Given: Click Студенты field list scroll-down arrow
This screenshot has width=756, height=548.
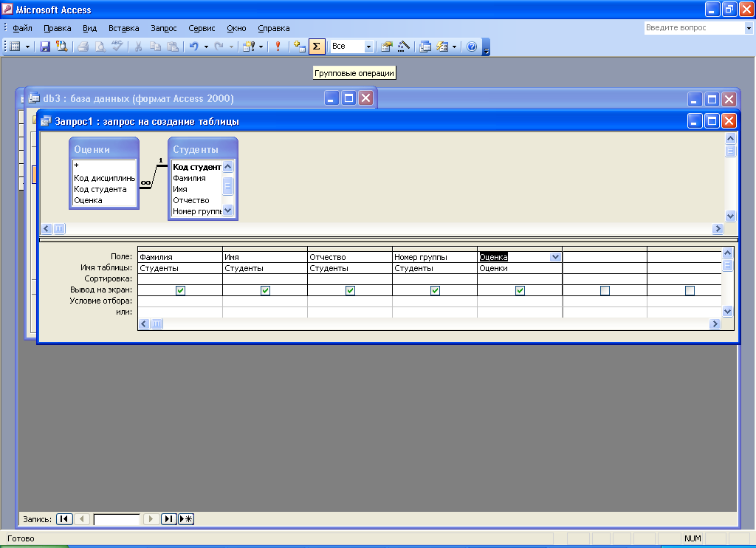Looking at the screenshot, I should [228, 210].
